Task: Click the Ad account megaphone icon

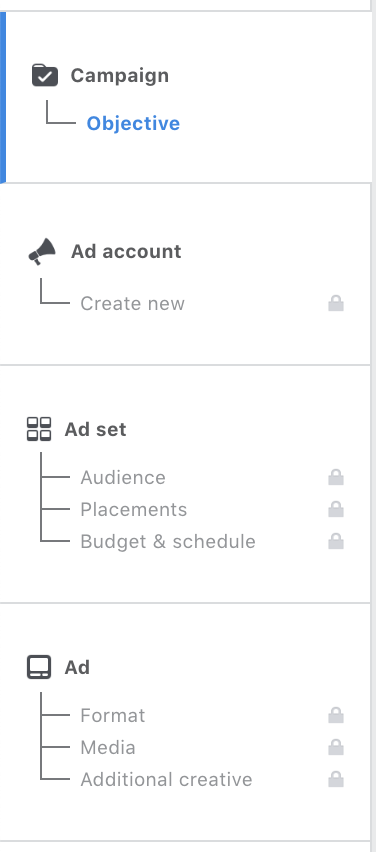Action: (42, 252)
